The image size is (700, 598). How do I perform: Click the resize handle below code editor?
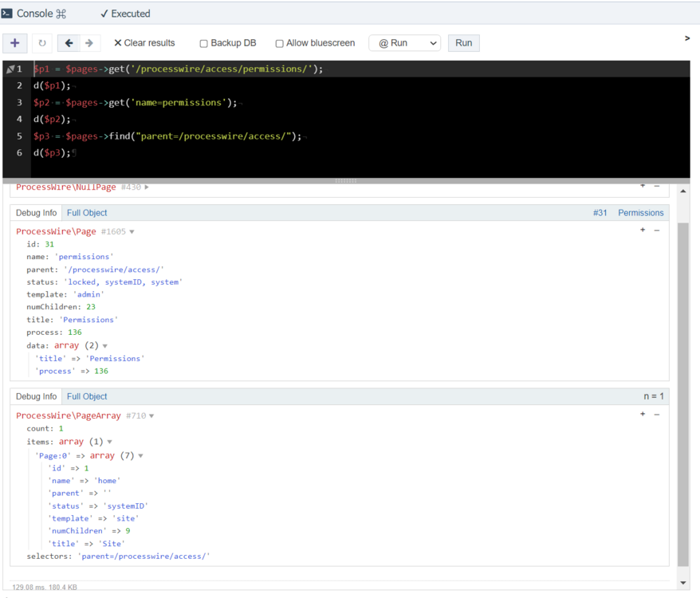[x=346, y=181]
